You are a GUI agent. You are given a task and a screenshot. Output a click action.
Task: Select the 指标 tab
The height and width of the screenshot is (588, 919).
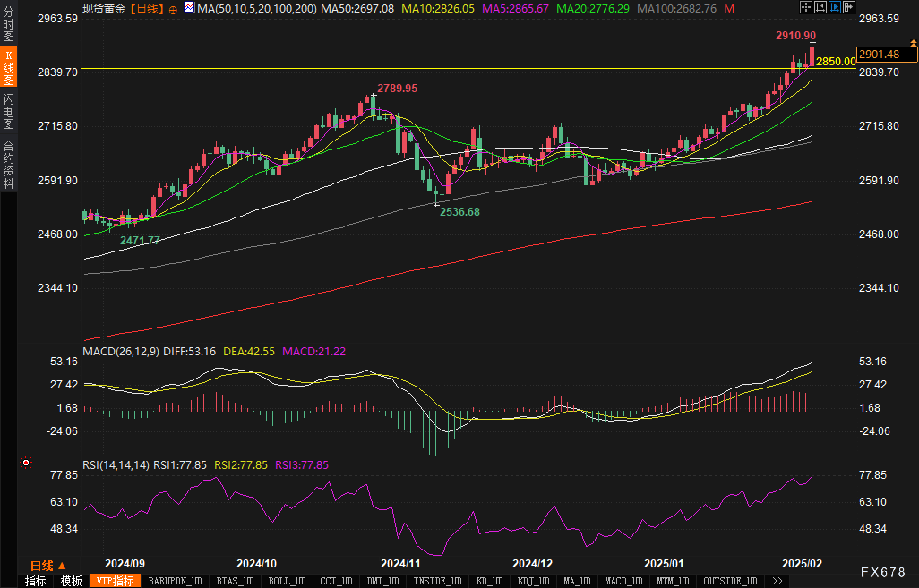coord(35,581)
